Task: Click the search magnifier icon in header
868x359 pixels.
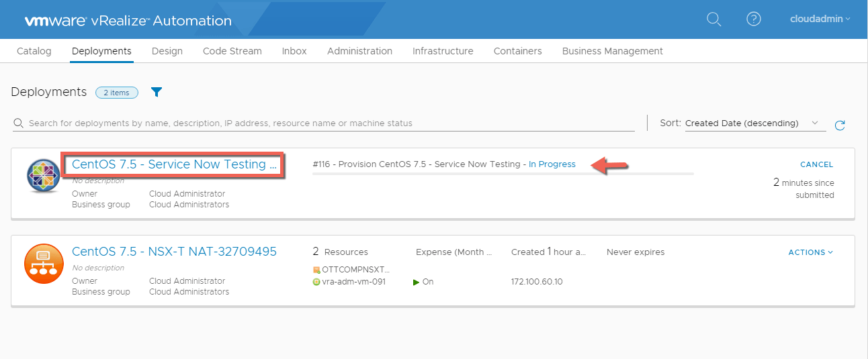Action: pos(713,19)
